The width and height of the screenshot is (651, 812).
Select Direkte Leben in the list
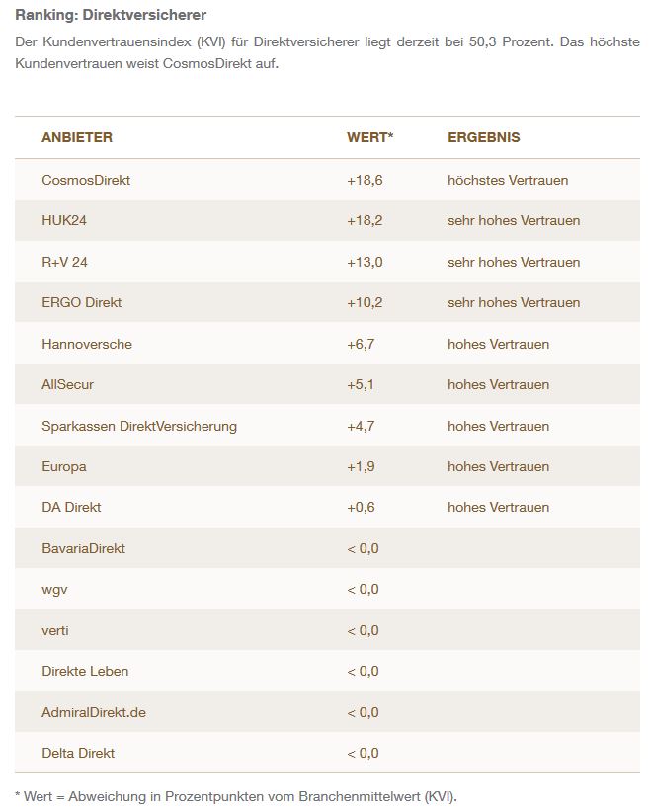tap(85, 671)
